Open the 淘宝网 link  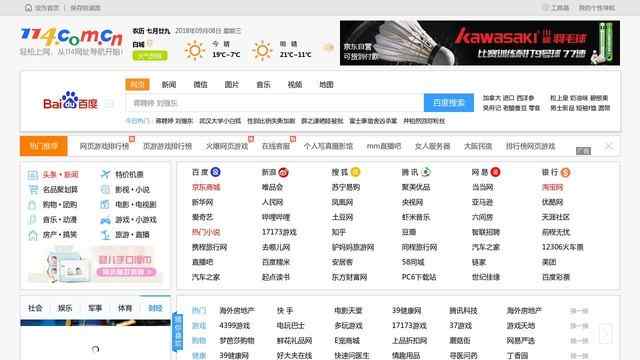552,187
